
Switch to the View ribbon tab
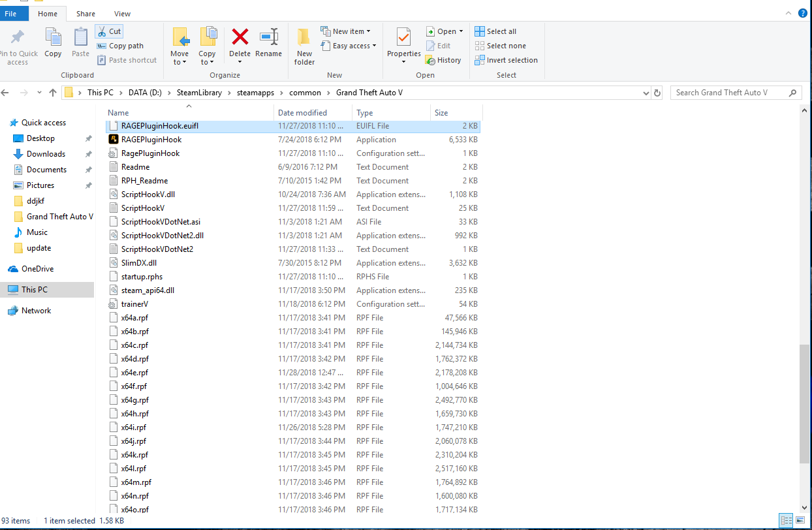(122, 13)
